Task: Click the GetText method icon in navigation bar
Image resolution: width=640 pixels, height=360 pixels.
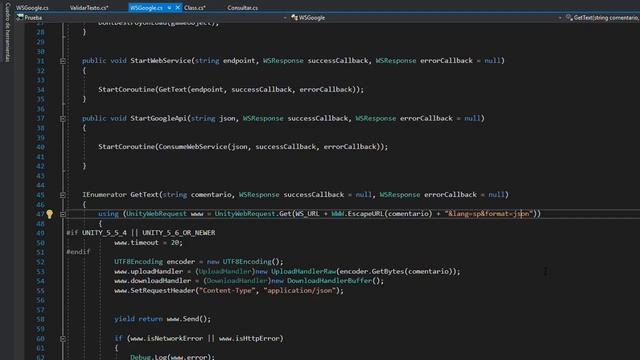Action: pos(569,18)
